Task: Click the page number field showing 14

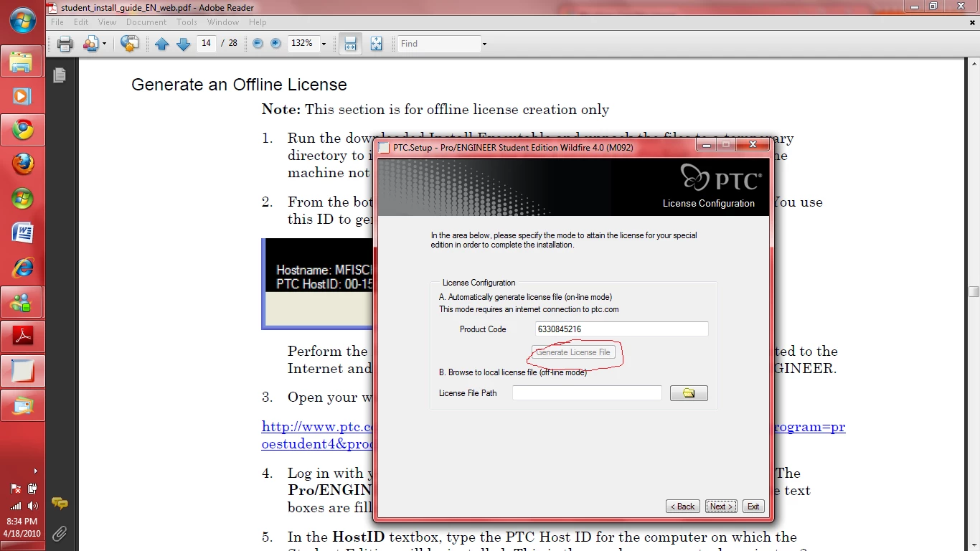Action: [x=206, y=43]
